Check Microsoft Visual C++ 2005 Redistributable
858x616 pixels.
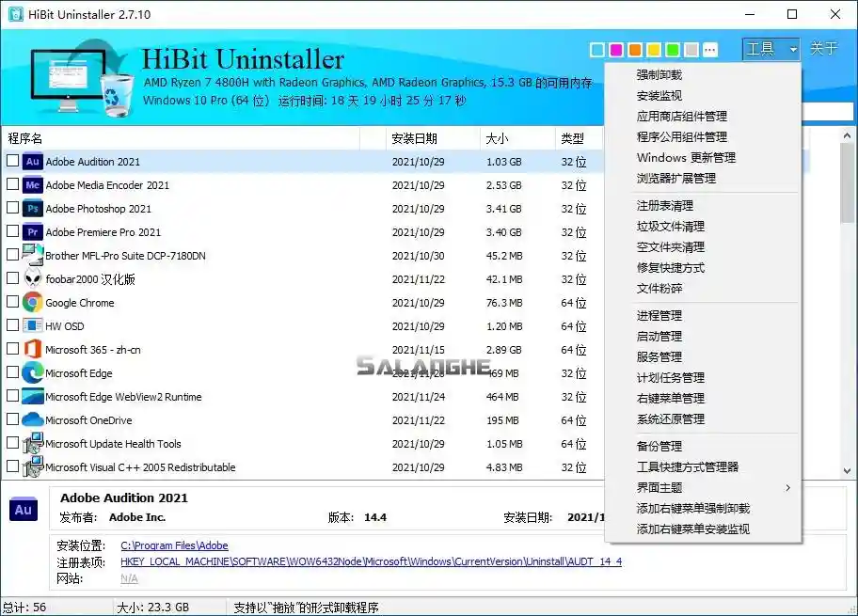(x=12, y=466)
